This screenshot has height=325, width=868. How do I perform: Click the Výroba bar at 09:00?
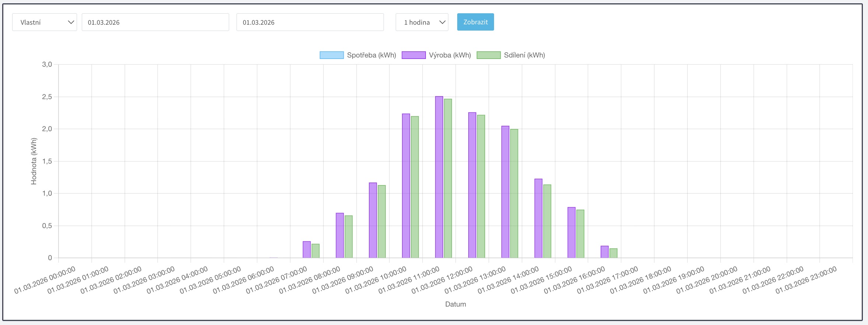point(373,220)
